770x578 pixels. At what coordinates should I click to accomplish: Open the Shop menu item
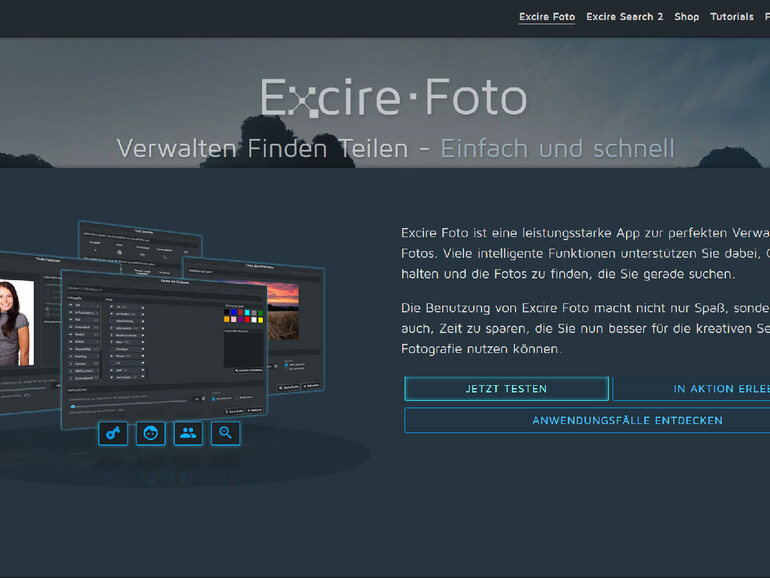pyautogui.click(x=687, y=17)
